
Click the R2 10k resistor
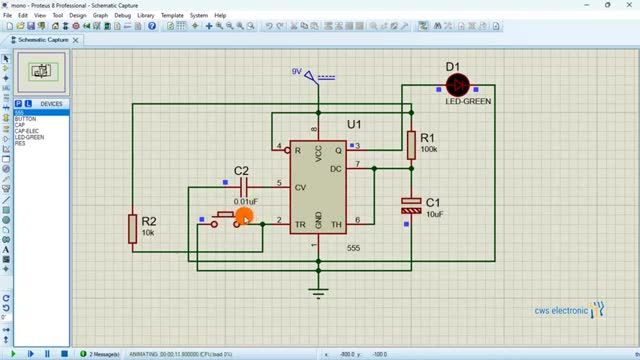(x=132, y=229)
